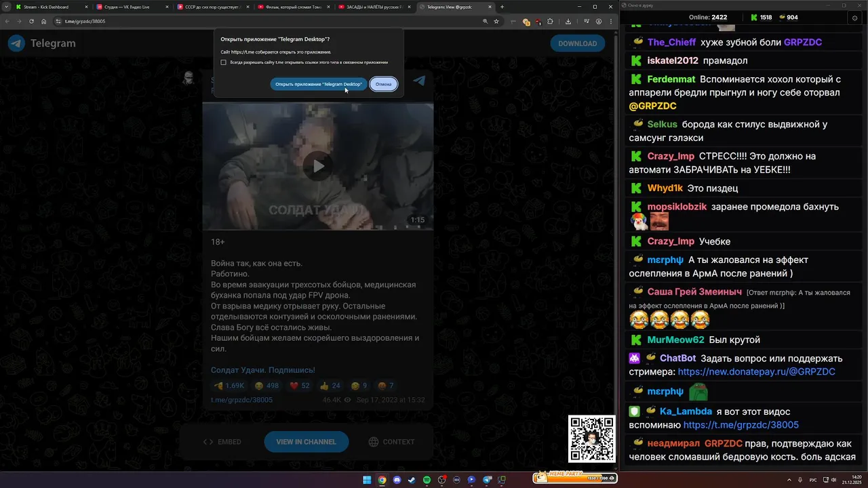Check always allow t.me to open links
868x488 pixels.
(x=224, y=62)
